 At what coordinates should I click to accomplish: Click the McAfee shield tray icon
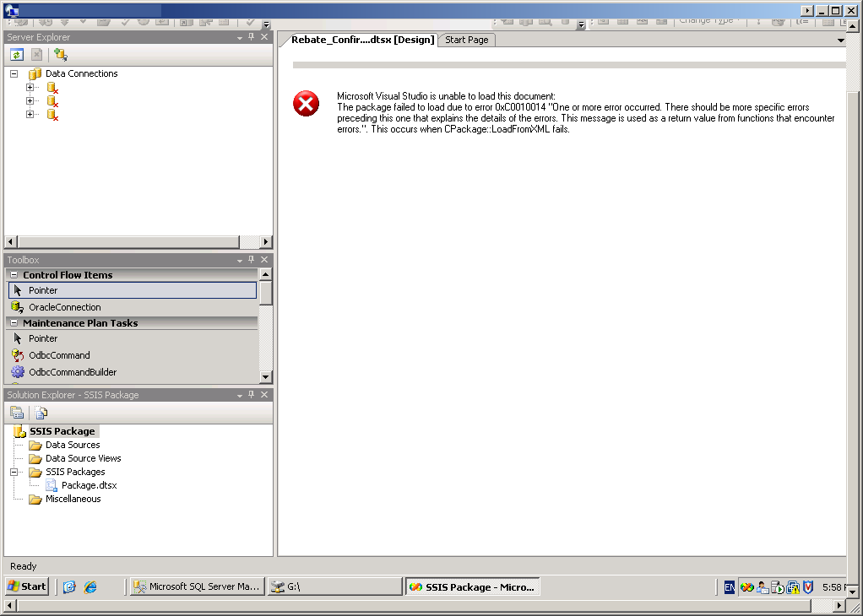[808, 587]
